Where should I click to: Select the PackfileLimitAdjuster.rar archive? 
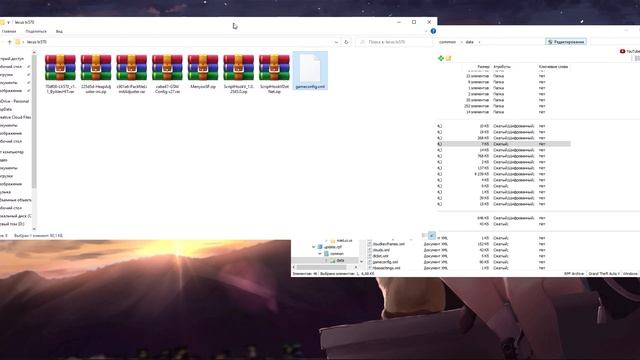pos(131,74)
